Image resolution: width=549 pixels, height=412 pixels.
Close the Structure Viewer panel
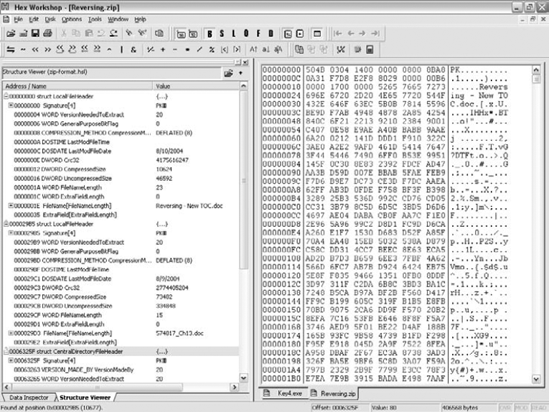[245, 63]
